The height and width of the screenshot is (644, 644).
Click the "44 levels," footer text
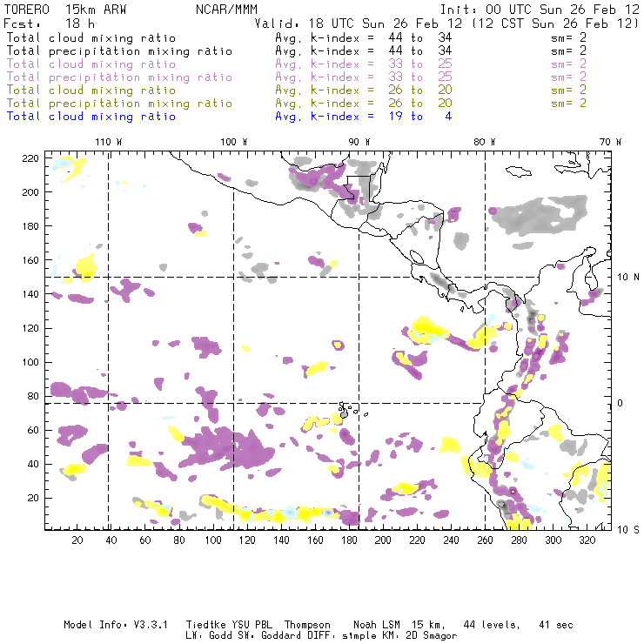(x=492, y=625)
